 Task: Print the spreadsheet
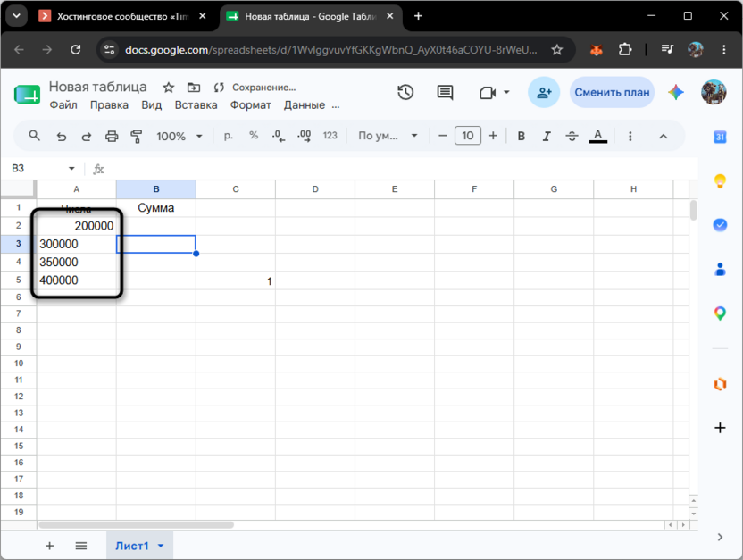point(112,137)
